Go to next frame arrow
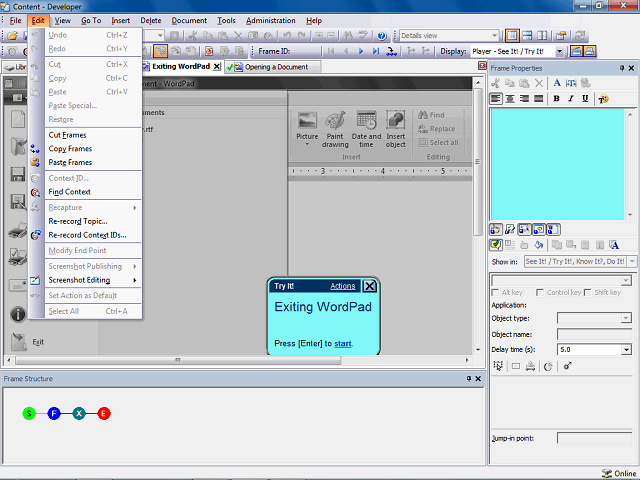Image resolution: width=640 pixels, height=480 pixels. (x=361, y=51)
